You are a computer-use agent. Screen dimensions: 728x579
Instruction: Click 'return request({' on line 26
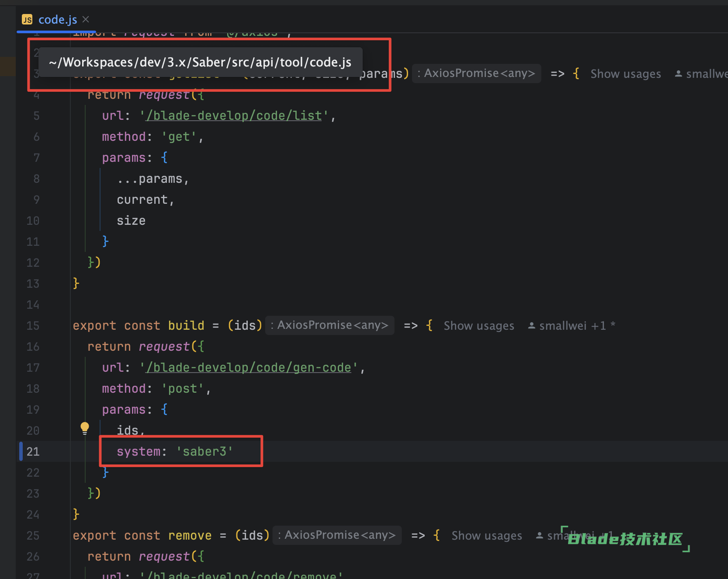coord(146,557)
